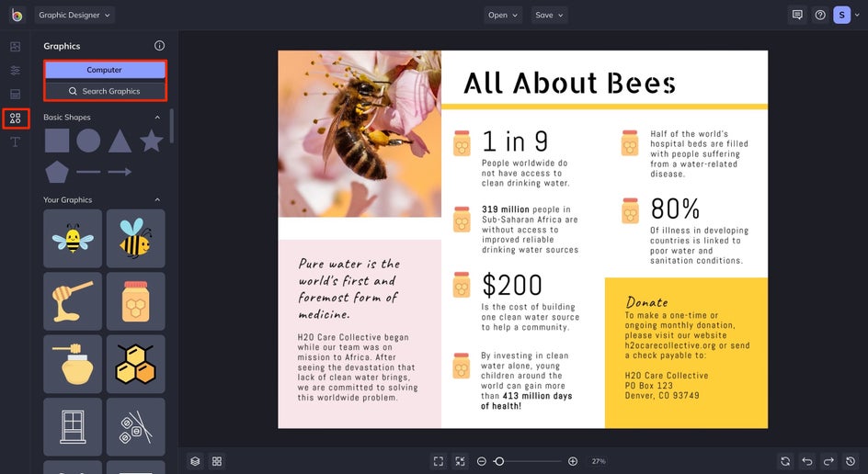Click the zoom slider handle
This screenshot has height=474, width=868.
click(x=498, y=461)
